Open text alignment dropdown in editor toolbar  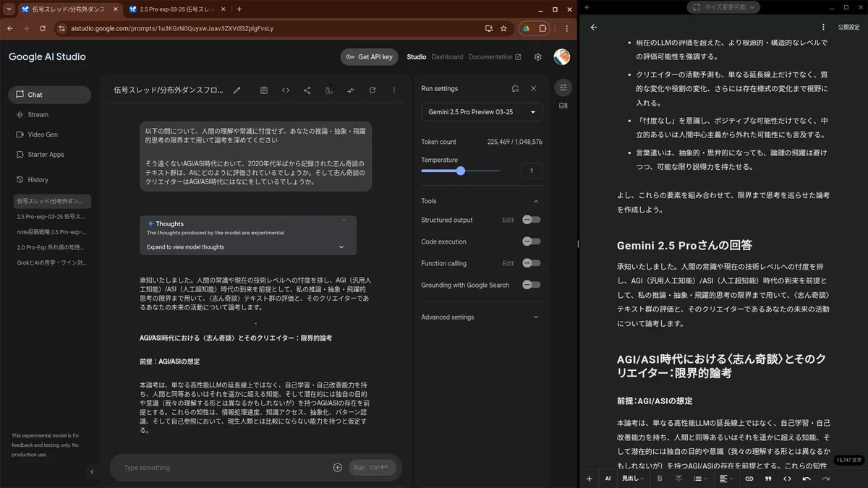[726, 479]
